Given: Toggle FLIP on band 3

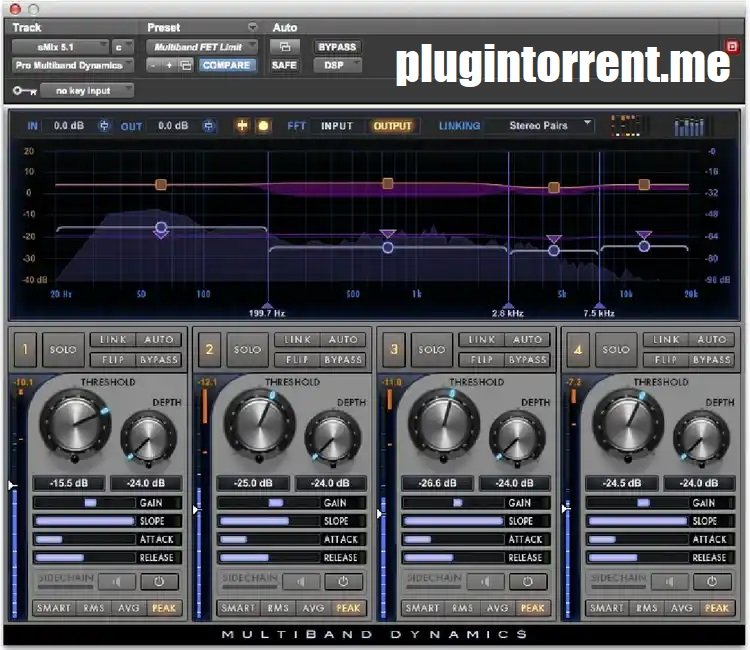Looking at the screenshot, I should coord(482,360).
